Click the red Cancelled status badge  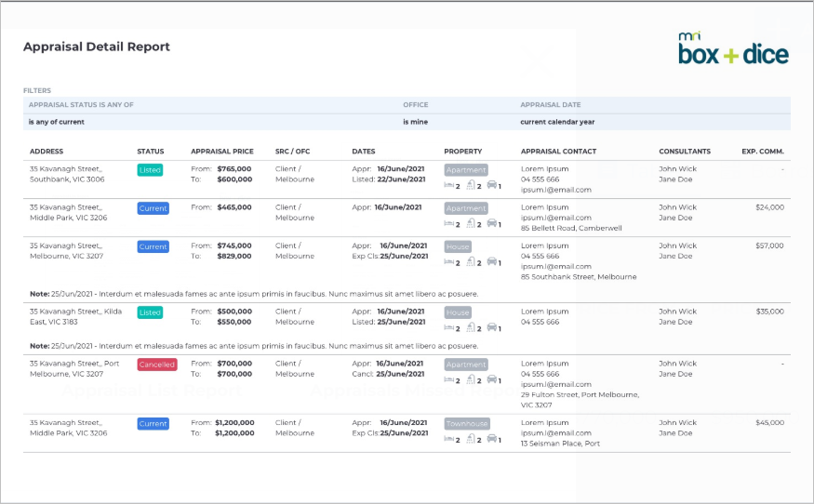tap(157, 365)
